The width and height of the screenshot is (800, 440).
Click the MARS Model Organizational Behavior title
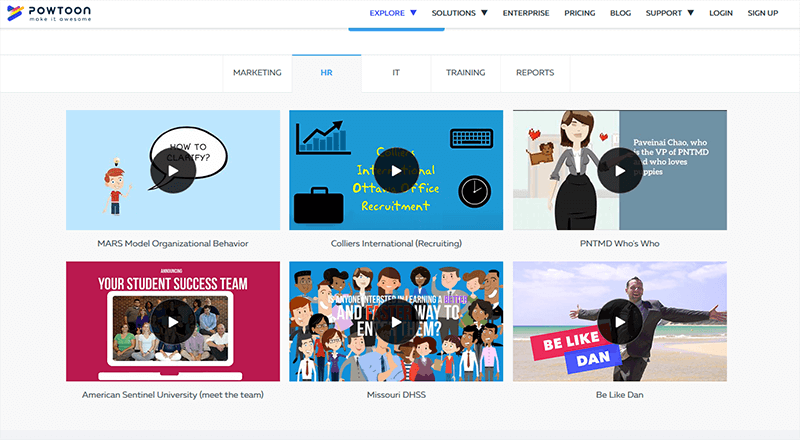[x=173, y=243]
